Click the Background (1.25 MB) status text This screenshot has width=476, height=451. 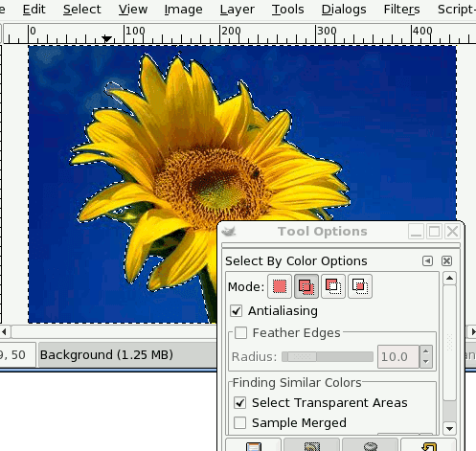[x=106, y=355]
